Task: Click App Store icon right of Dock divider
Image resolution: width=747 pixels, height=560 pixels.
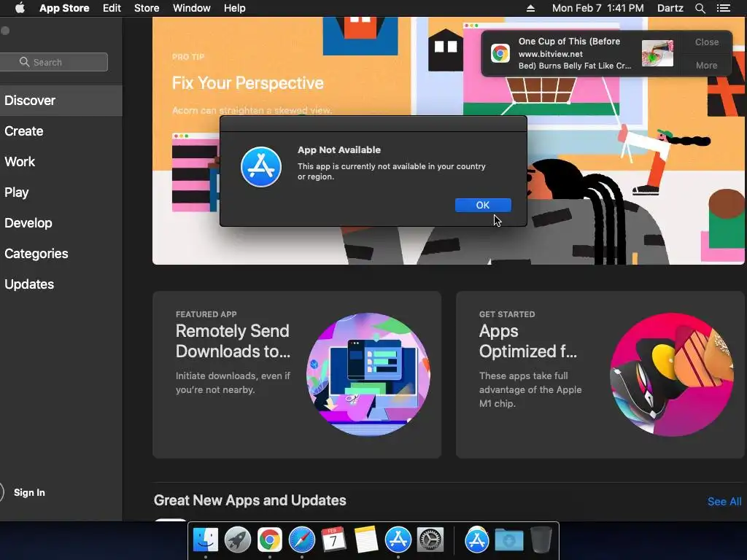Action: (477, 540)
